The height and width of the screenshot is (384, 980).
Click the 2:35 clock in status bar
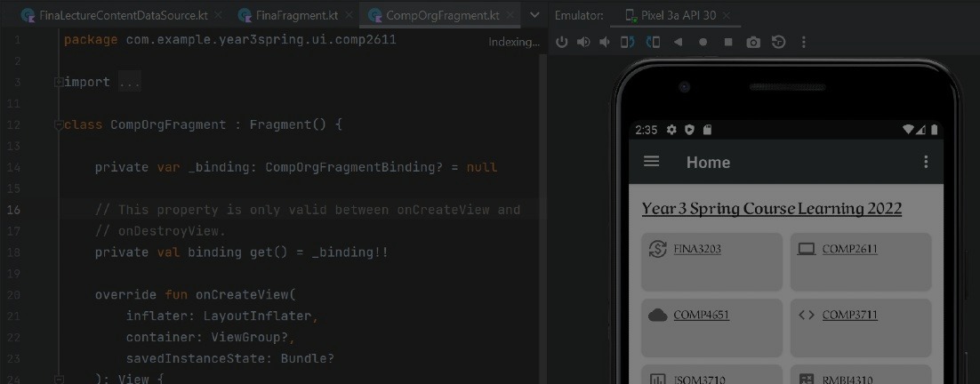pos(646,130)
